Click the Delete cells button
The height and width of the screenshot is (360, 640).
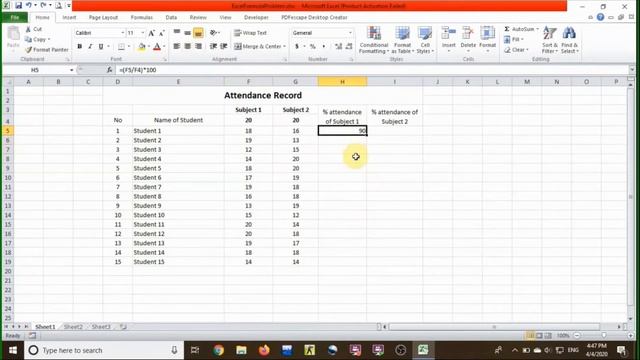point(468,40)
